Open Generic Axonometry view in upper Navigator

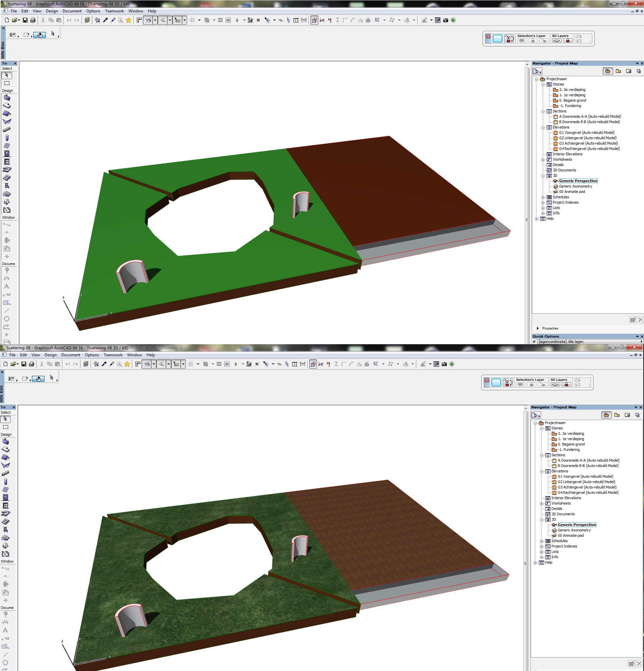[x=575, y=187]
